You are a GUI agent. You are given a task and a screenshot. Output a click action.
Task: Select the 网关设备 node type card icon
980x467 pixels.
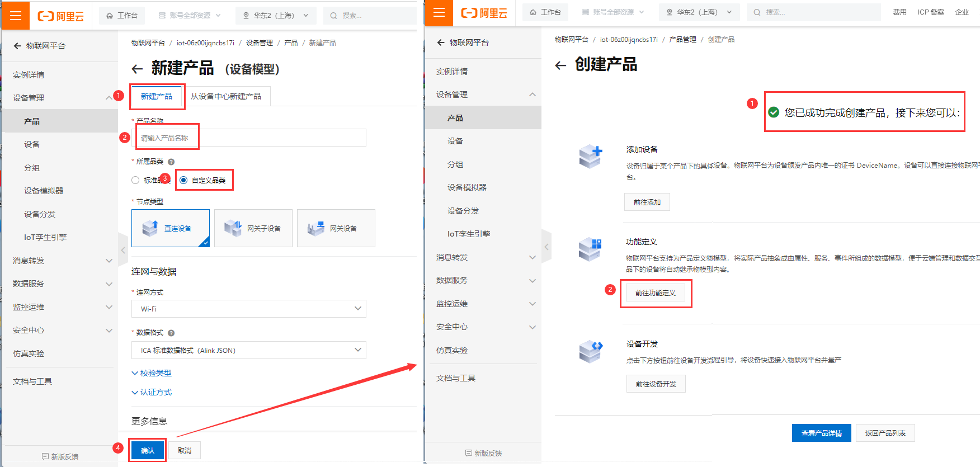click(316, 228)
